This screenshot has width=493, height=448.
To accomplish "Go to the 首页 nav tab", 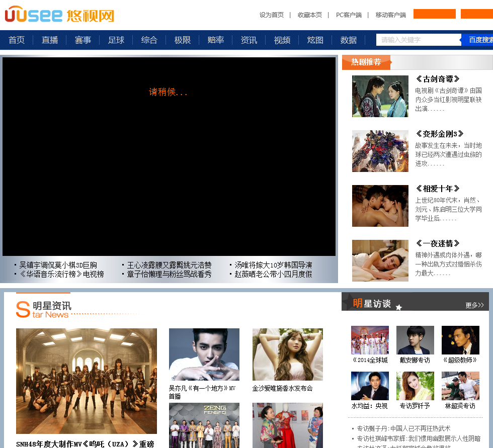I will pyautogui.click(x=16, y=40).
